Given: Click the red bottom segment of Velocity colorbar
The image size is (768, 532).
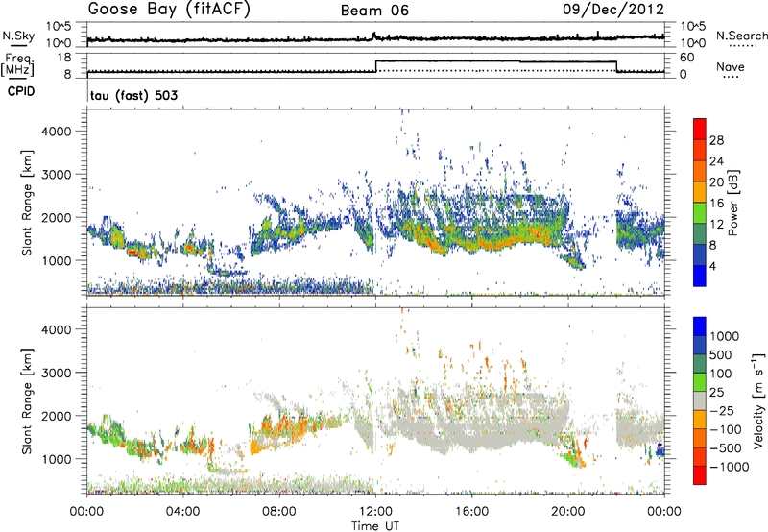Looking at the screenshot, I should 700,475.
